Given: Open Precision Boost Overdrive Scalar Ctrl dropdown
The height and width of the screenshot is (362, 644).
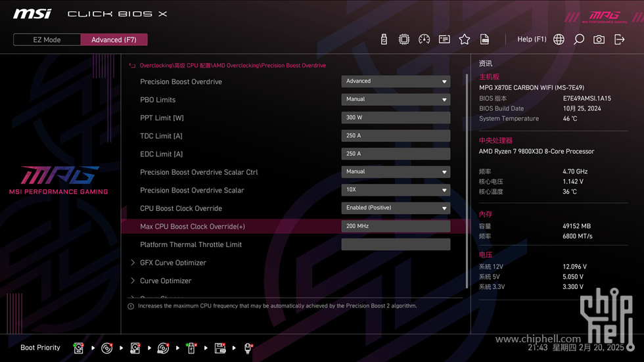Looking at the screenshot, I should [x=396, y=171].
